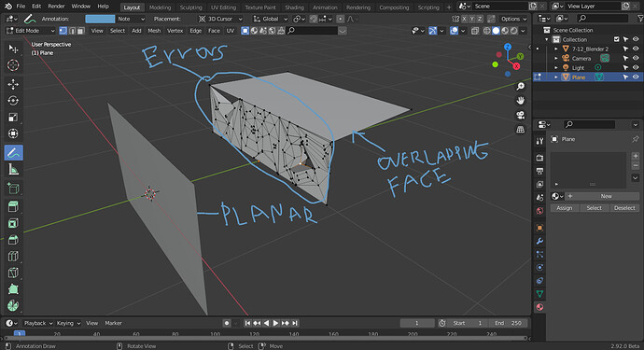Toggle X-ray view
This screenshot has height=350, width=644.
[475, 31]
